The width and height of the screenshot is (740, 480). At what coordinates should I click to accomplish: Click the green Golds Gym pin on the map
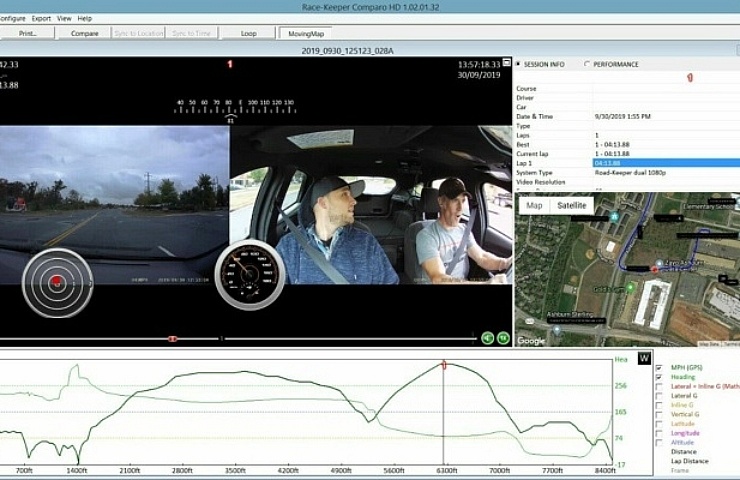[x=630, y=287]
